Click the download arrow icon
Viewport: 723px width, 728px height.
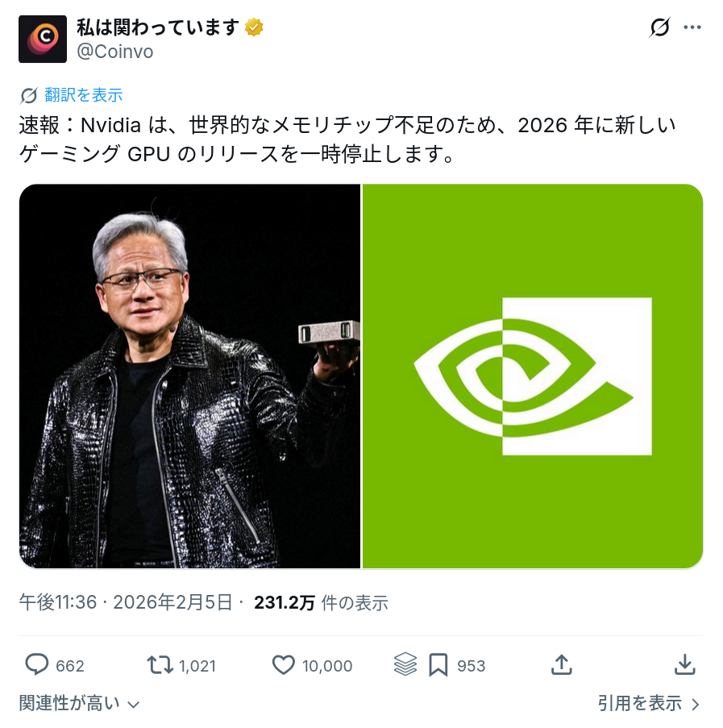pos(684,664)
